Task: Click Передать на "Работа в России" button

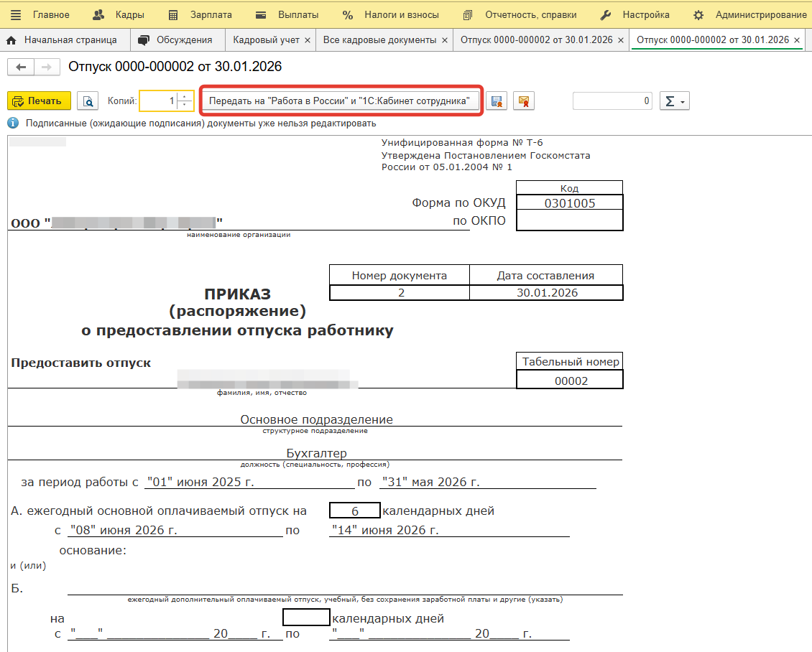Action: [x=341, y=101]
